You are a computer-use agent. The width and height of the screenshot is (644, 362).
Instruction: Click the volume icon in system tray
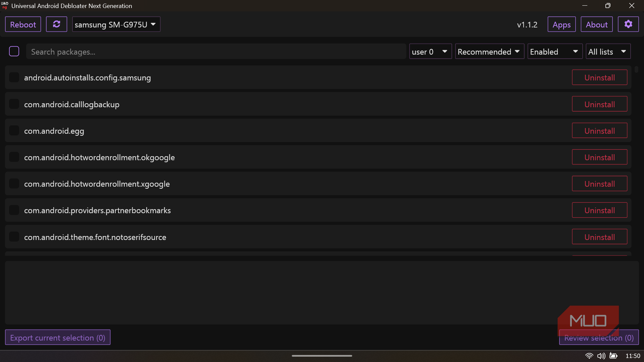601,356
